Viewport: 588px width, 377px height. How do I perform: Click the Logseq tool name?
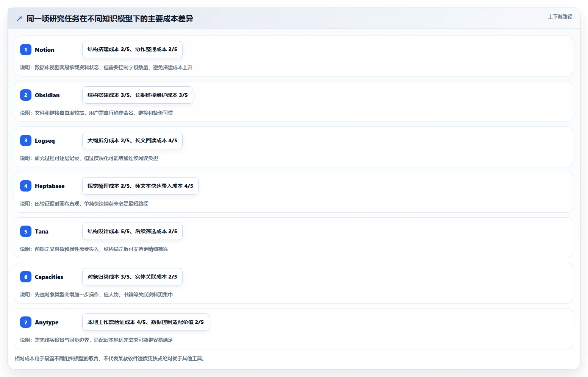coord(45,140)
